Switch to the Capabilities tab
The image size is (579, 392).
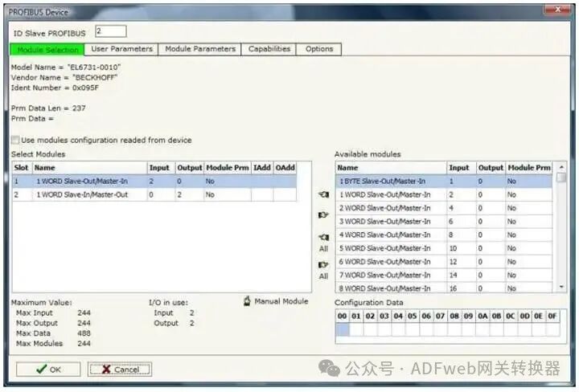(x=269, y=49)
